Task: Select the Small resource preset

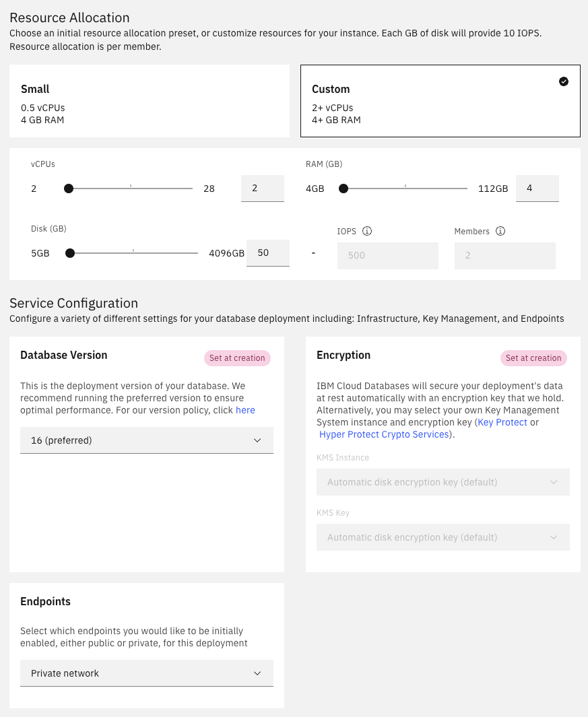Action: [150, 100]
